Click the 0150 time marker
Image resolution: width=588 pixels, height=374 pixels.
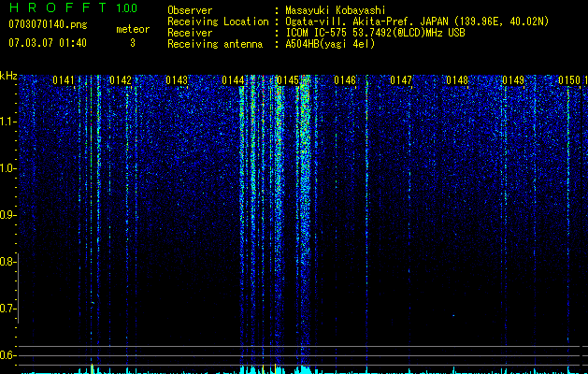[x=569, y=80]
